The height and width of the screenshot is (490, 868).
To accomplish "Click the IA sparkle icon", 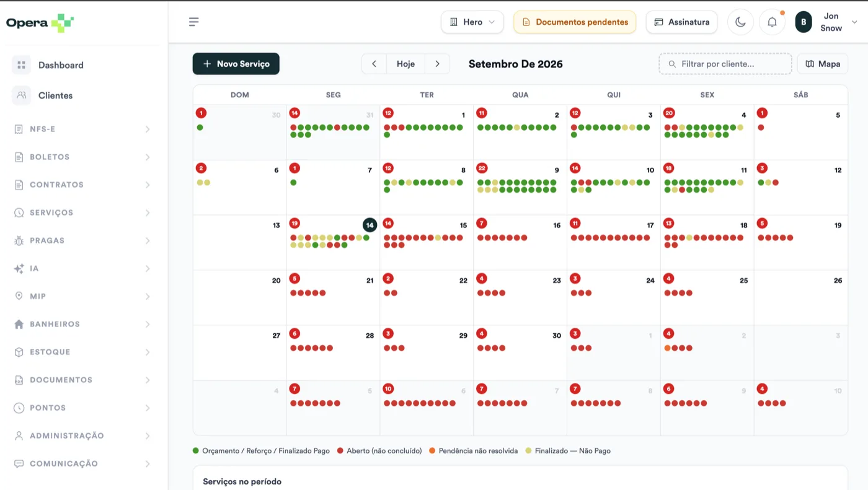I will pyautogui.click(x=19, y=269).
